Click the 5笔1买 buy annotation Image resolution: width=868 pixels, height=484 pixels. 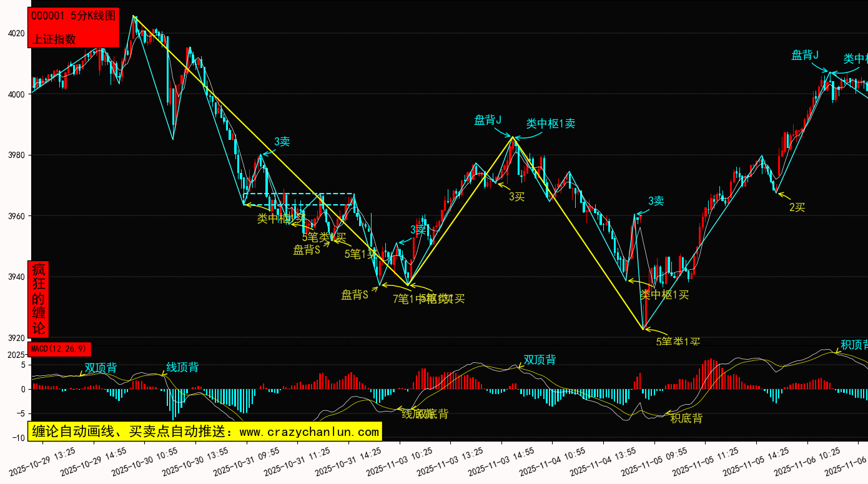(x=360, y=254)
